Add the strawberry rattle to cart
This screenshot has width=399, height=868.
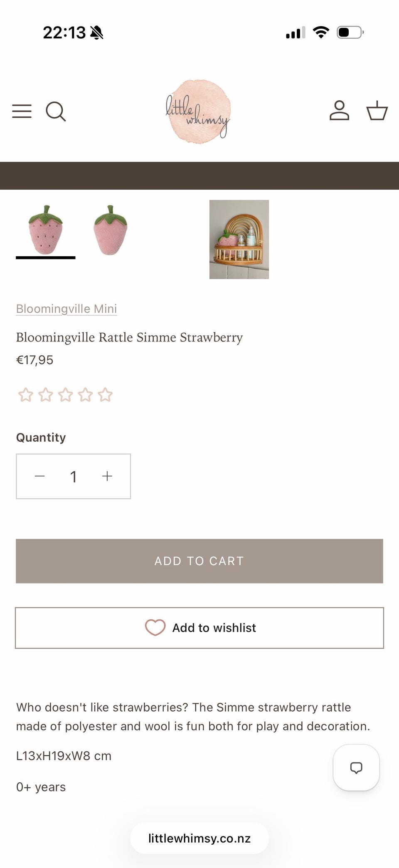click(x=199, y=561)
